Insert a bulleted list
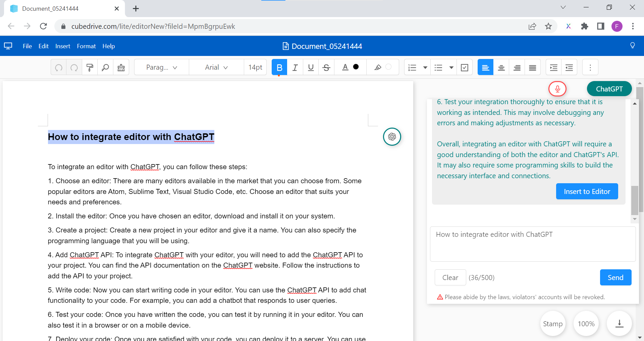 (x=438, y=68)
